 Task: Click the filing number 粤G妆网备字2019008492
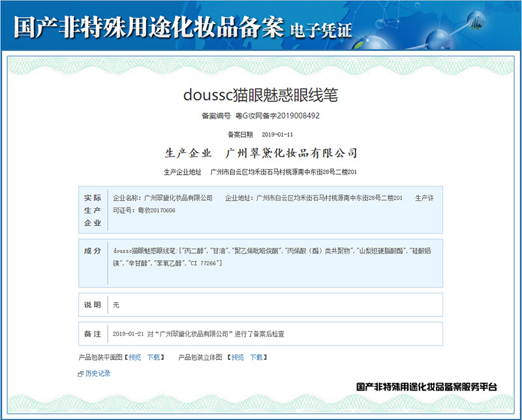click(x=277, y=116)
